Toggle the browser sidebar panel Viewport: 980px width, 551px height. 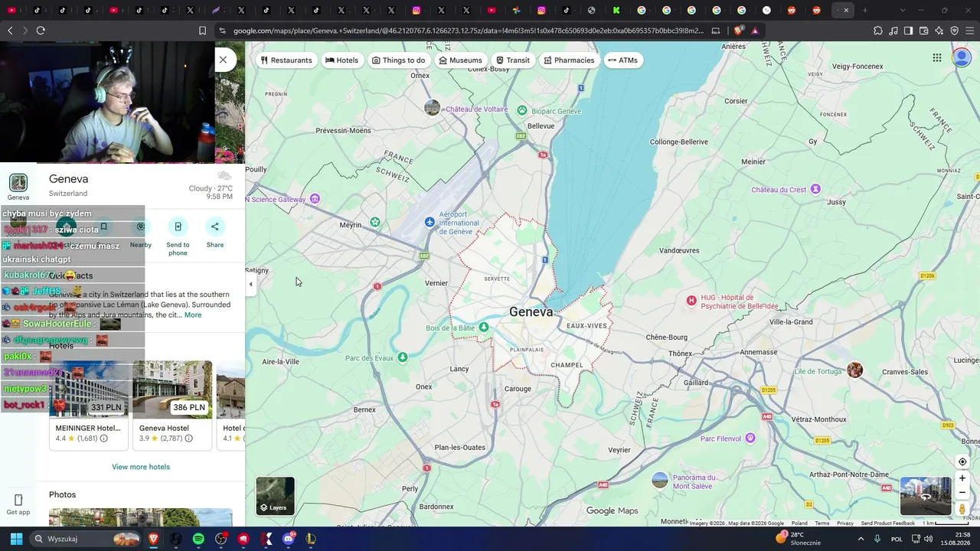click(908, 31)
